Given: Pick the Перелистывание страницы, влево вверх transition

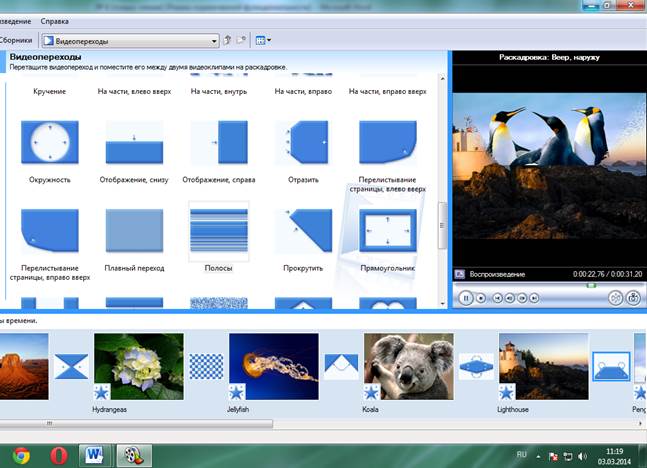Looking at the screenshot, I should (x=388, y=142).
